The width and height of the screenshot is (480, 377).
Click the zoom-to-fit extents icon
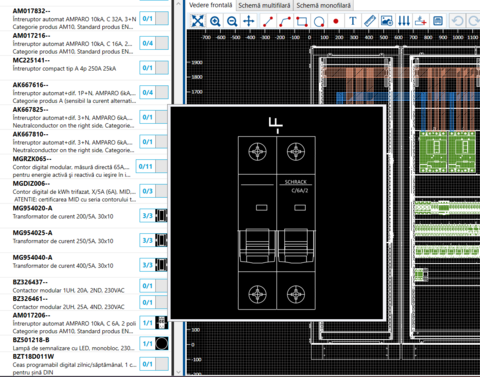tap(198, 21)
